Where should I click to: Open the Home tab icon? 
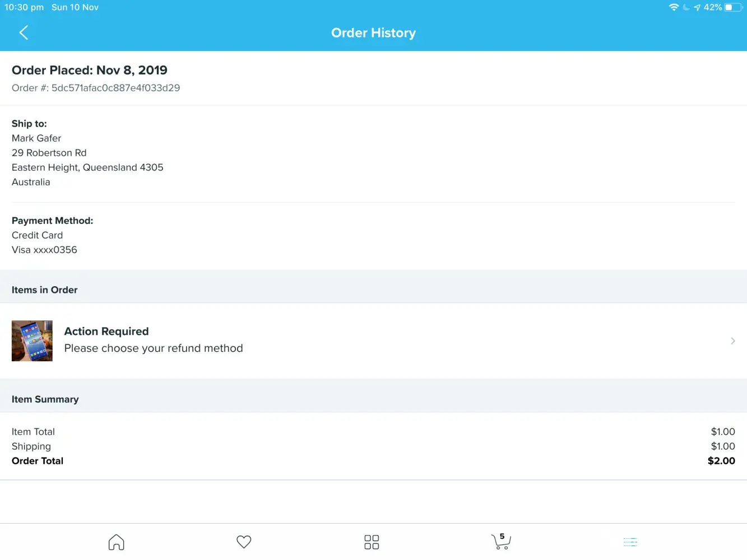point(116,542)
